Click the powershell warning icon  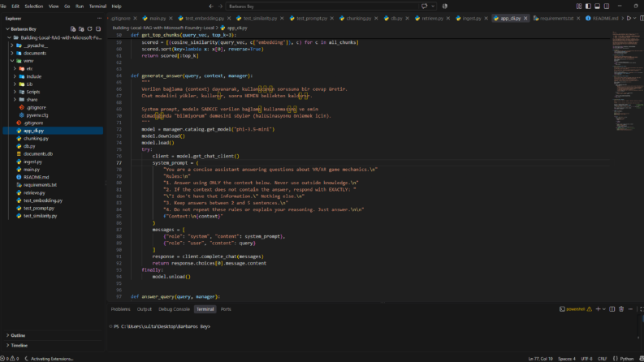click(x=590, y=309)
